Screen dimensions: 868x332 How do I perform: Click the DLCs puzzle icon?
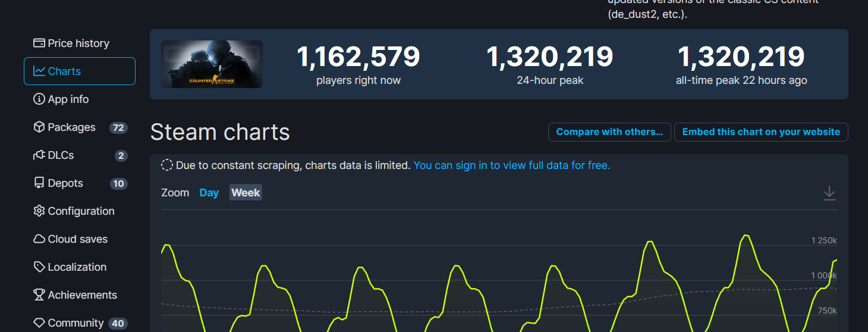click(39, 155)
